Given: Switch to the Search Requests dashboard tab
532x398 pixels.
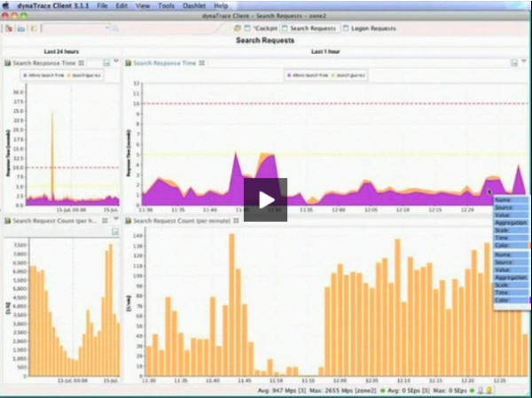Looking at the screenshot, I should [309, 28].
